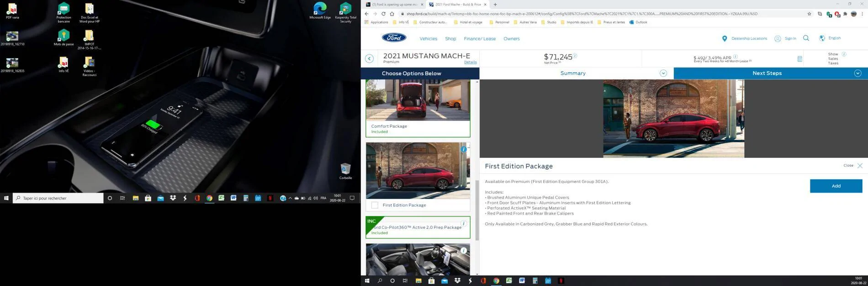Click Dealership Locations link
Image resolution: width=868 pixels, height=286 pixels.
point(749,38)
